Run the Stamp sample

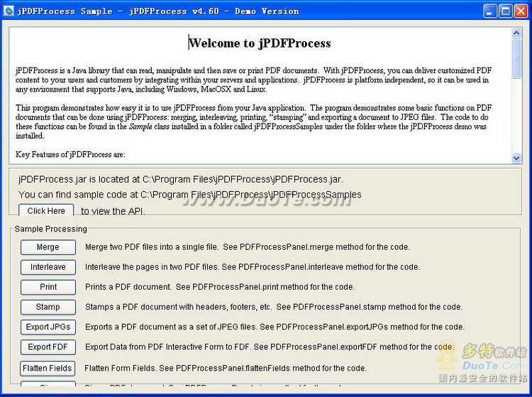pos(48,307)
